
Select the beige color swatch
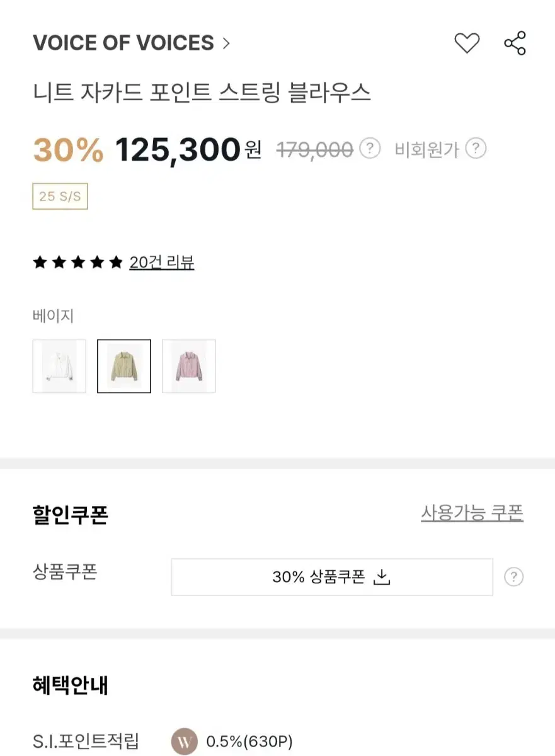click(x=124, y=366)
